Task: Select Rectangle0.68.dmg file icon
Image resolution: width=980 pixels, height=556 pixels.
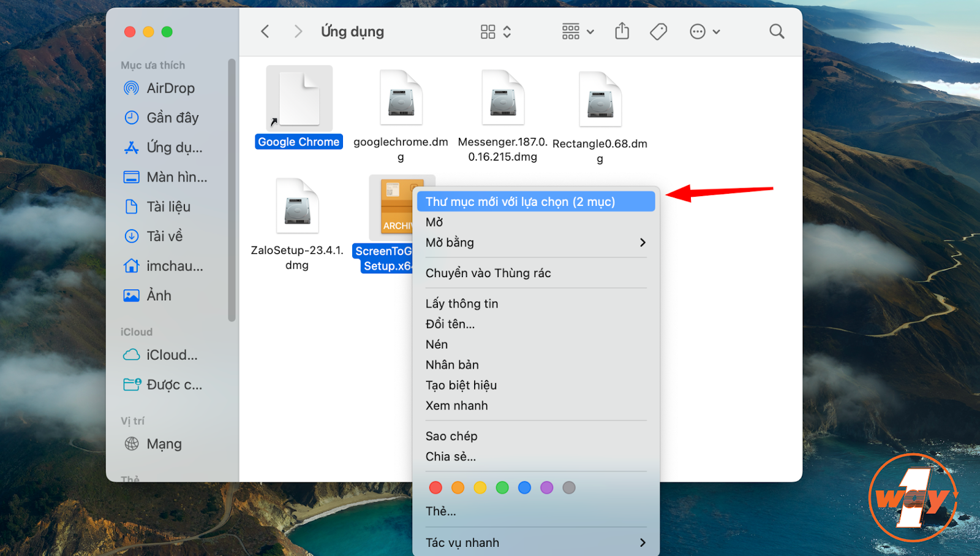Action: 600,99
